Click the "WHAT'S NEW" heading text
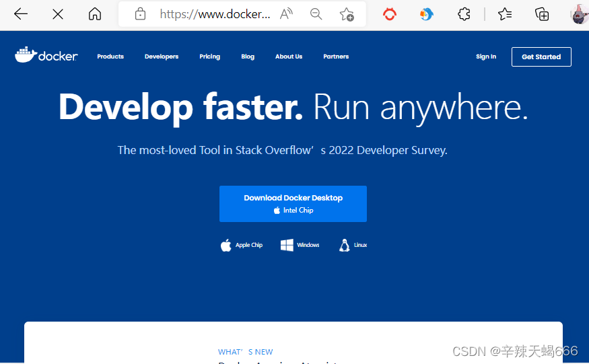 (245, 352)
